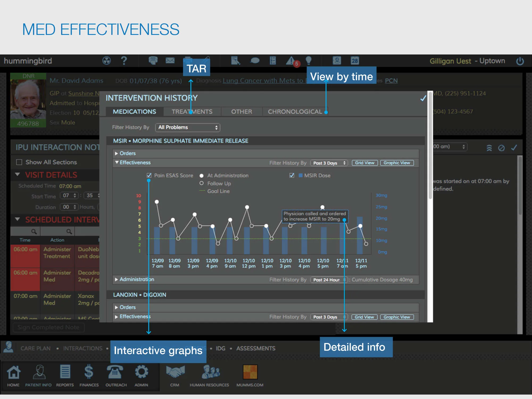The image size is (532, 399).
Task: Open CARE PLAN in the bottom navigation
Action: 35,348
